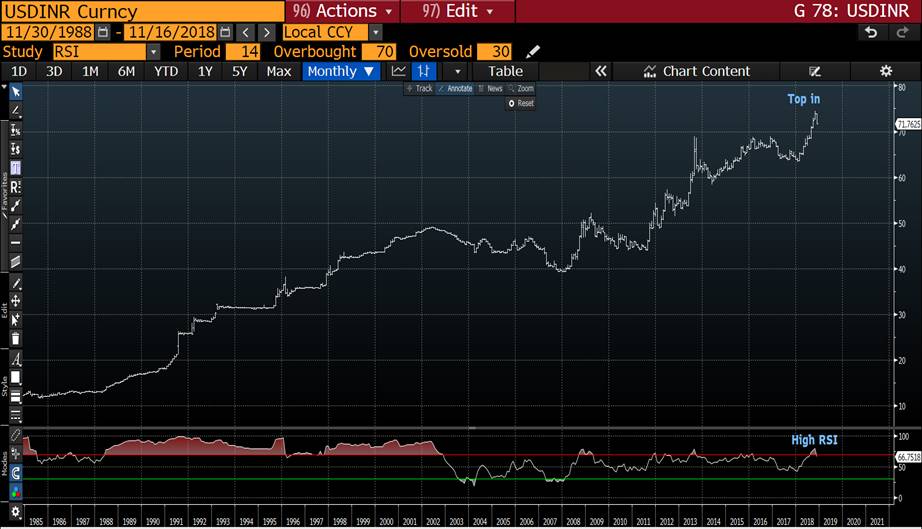922x529 pixels.
Task: Toggle the RGB color circles mode
Action: (16, 491)
